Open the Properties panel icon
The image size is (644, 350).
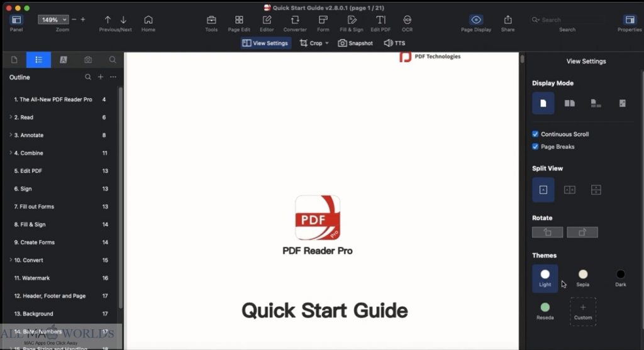point(630,19)
